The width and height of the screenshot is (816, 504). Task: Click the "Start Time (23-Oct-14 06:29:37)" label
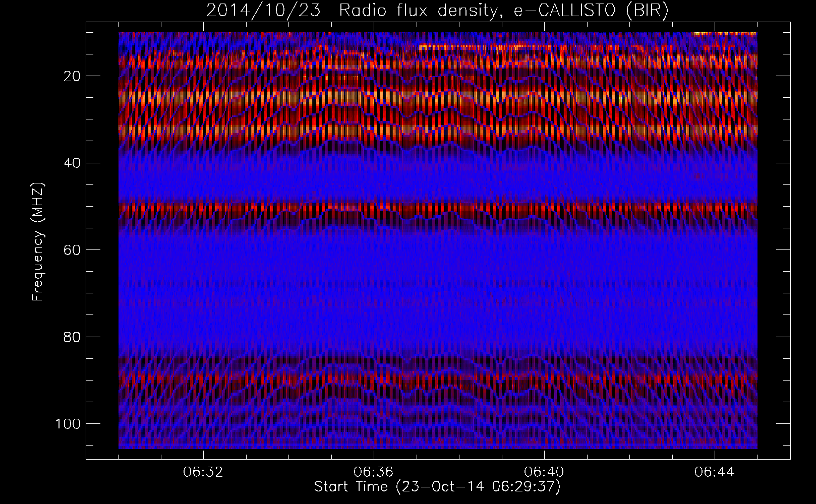(437, 487)
